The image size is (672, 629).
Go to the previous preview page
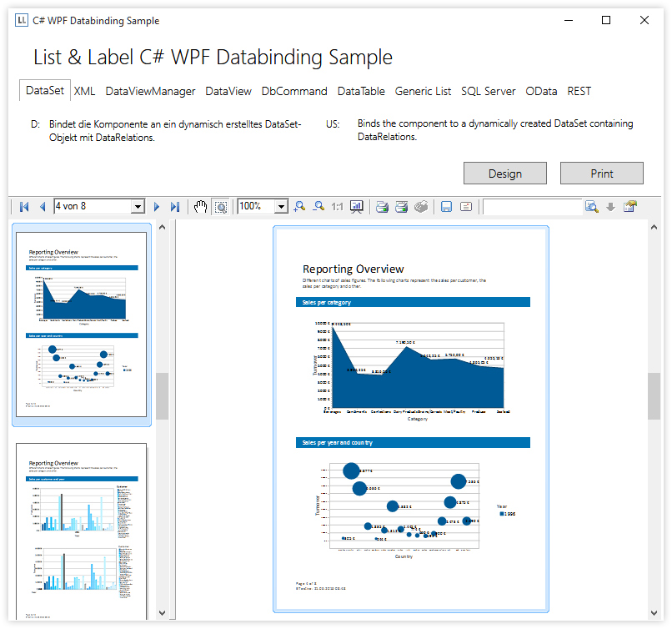click(43, 207)
